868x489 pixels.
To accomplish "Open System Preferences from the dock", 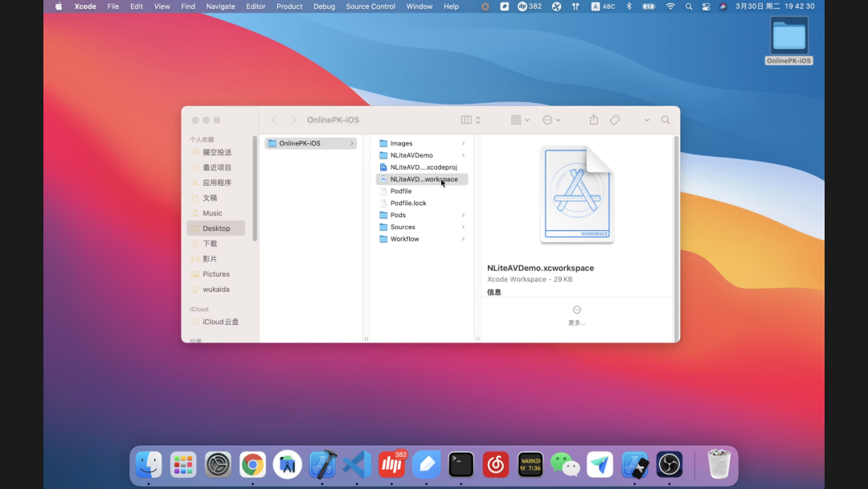I will point(218,464).
